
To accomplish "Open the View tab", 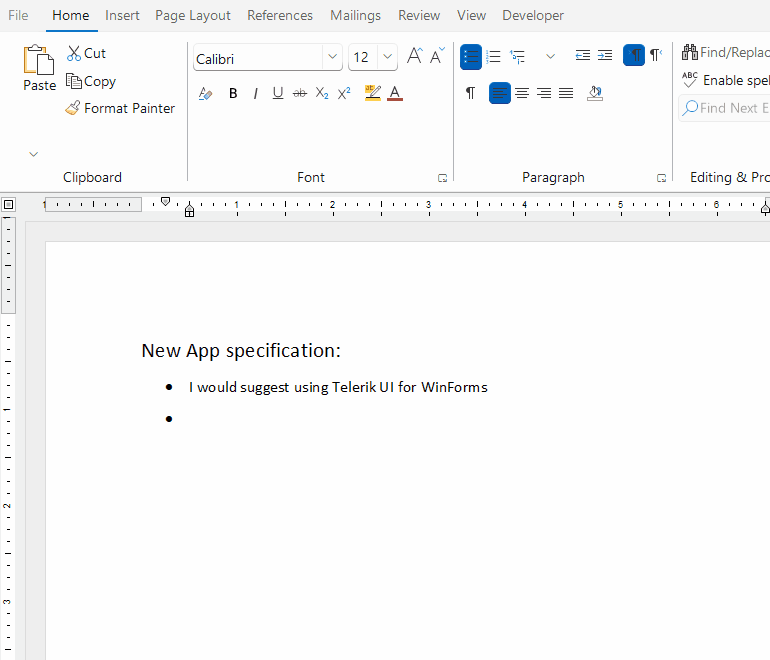I will tap(471, 16).
